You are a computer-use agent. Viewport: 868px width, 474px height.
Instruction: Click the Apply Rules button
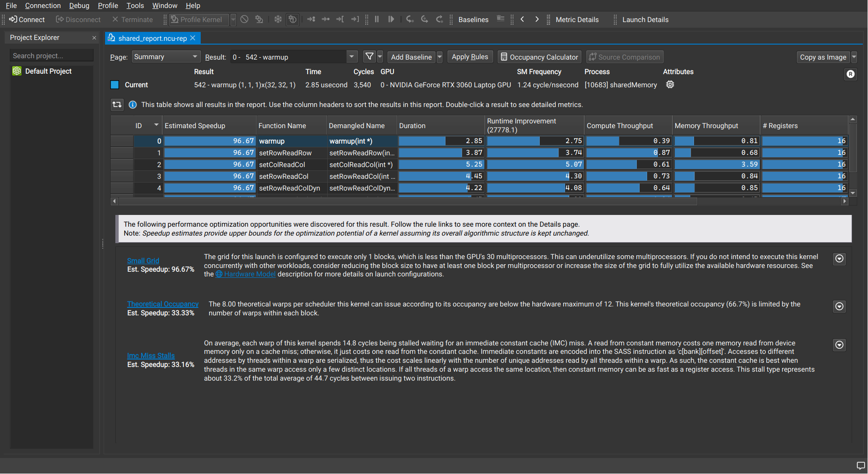click(469, 57)
